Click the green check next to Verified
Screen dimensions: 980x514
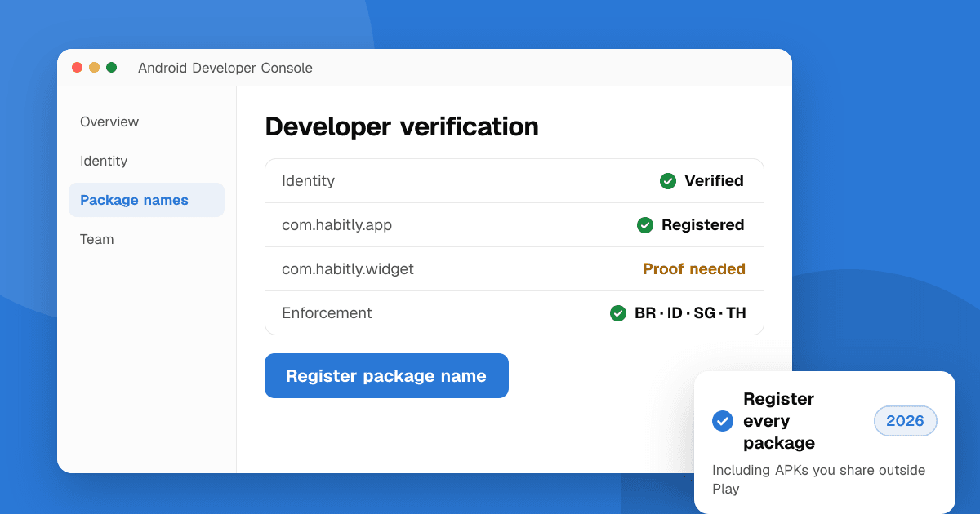[x=668, y=181]
